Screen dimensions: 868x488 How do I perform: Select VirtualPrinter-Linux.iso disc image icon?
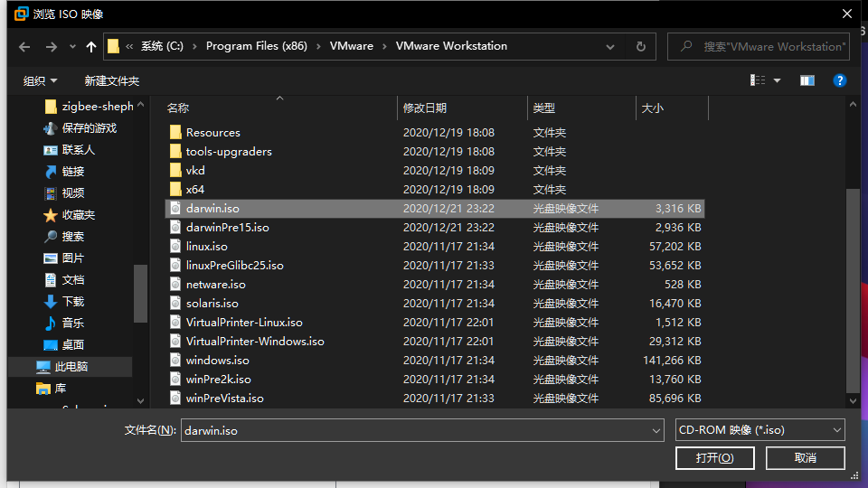(175, 322)
